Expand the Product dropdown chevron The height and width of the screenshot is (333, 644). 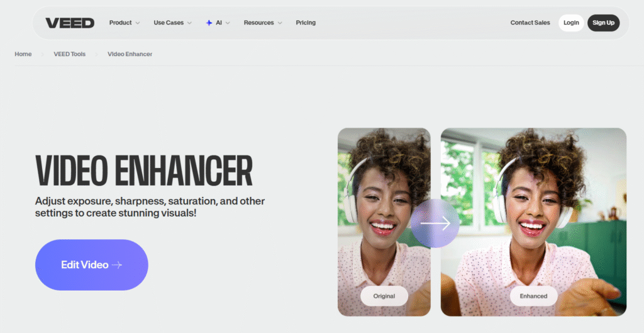click(138, 23)
